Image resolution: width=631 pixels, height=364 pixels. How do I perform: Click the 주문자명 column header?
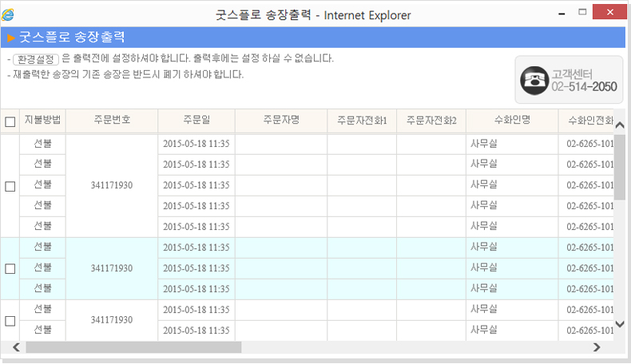281,120
